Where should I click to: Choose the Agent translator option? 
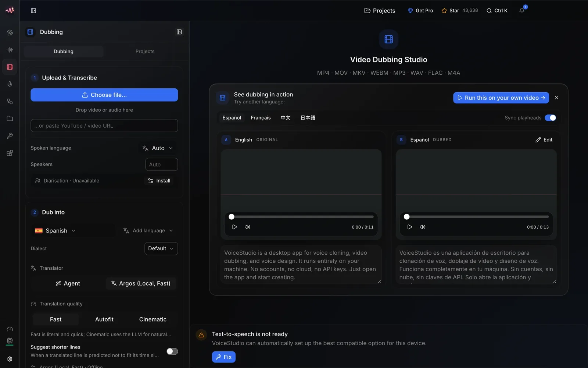pyautogui.click(x=68, y=283)
